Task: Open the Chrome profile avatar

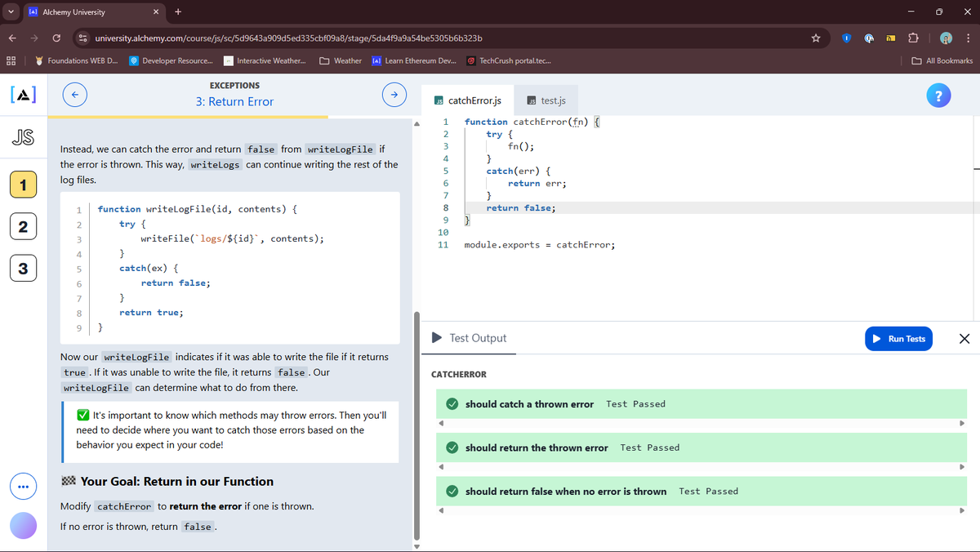Action: (x=946, y=38)
